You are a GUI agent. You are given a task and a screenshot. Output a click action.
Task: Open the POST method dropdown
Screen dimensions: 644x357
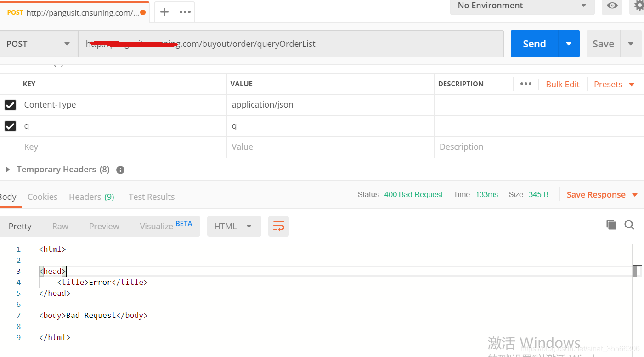pos(38,43)
